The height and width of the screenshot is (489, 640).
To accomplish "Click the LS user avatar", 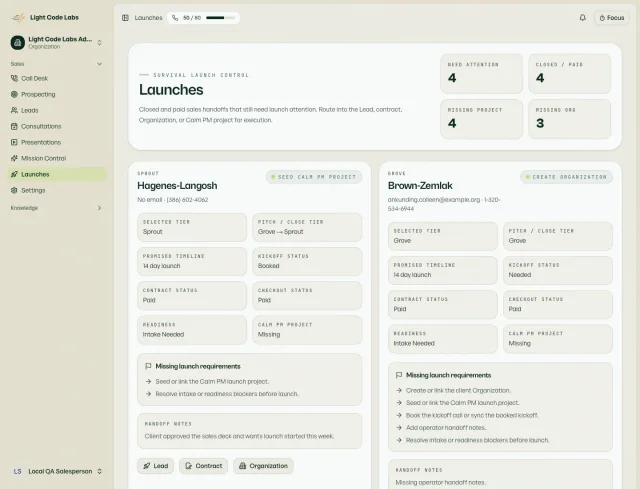I will [18, 471].
